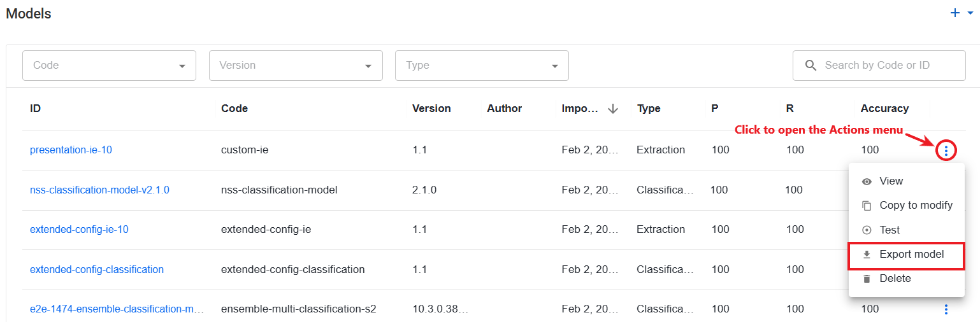The width and height of the screenshot is (980, 322).
Task: Expand the Version filter dropdown
Action: 368,66
